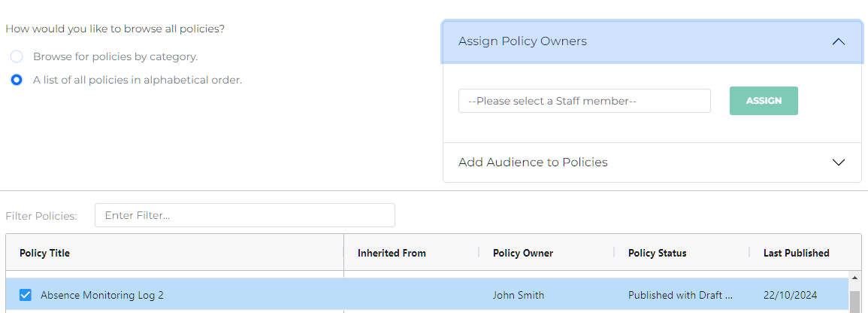This screenshot has width=868, height=313.
Task: Sort by Last Published column header
Action: (796, 253)
